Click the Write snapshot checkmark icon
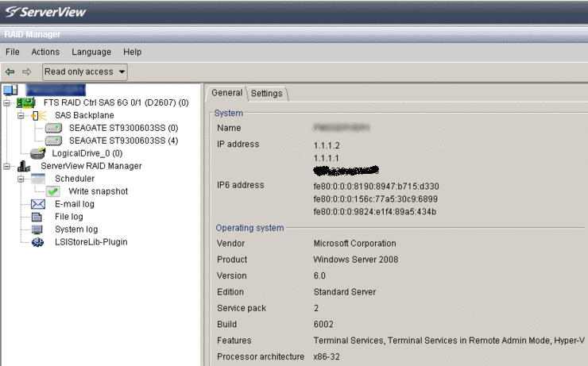Screen dimensions: 588x366 [53, 191]
